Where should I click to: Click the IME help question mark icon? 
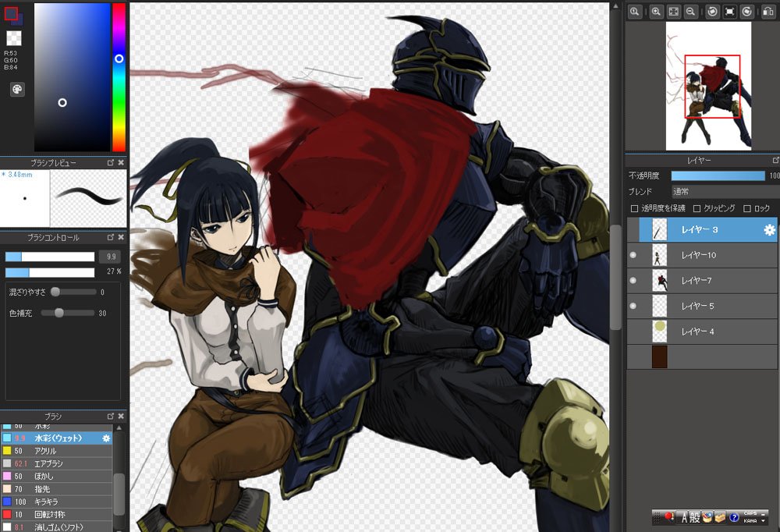coord(734,517)
